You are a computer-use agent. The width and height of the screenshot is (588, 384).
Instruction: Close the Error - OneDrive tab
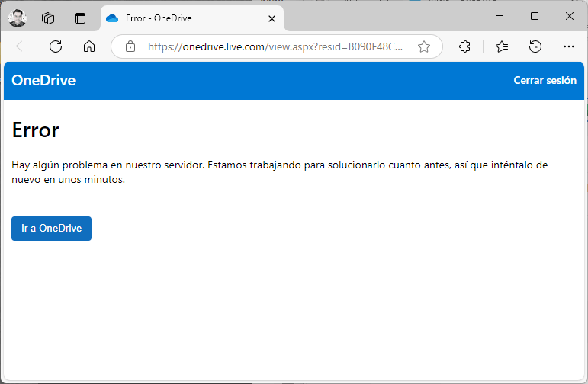(x=272, y=18)
